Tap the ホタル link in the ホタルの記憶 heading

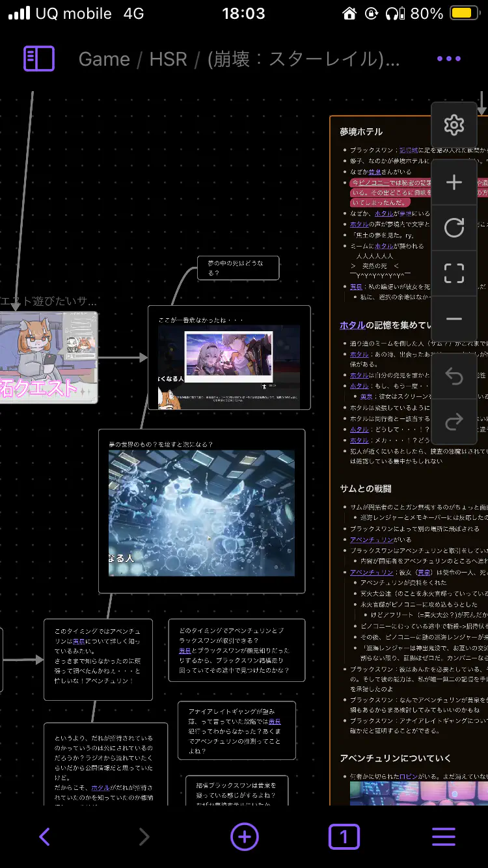point(352,325)
